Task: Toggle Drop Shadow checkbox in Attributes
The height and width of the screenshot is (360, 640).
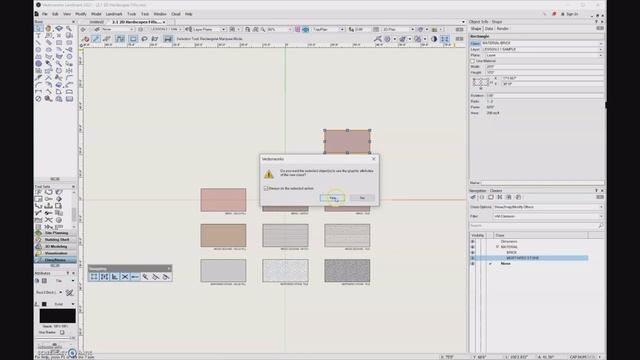Action: tap(62, 332)
